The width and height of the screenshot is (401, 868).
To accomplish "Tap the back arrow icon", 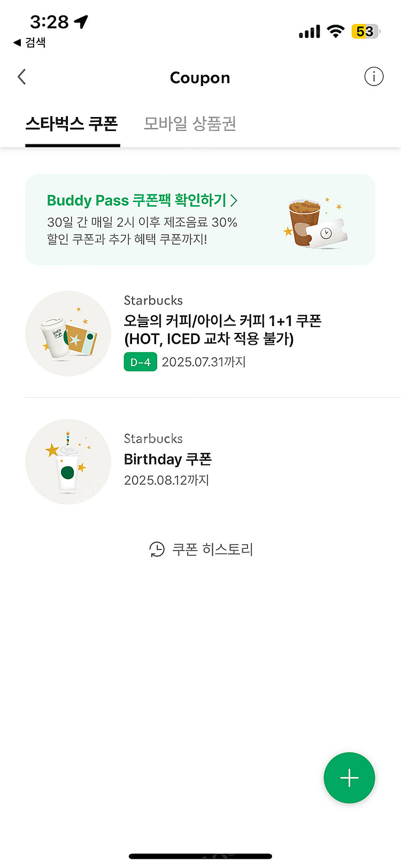I will (22, 77).
